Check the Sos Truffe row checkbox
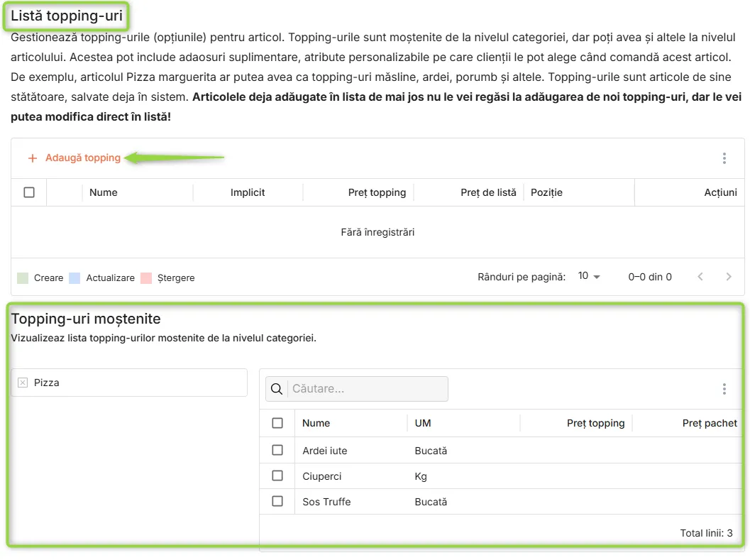The width and height of the screenshot is (750, 560). click(x=277, y=501)
